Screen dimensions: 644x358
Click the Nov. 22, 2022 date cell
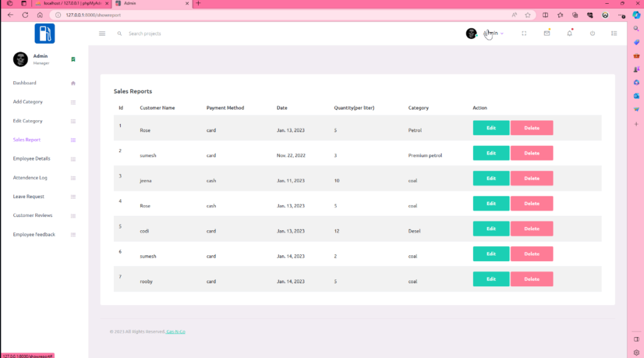pyautogui.click(x=291, y=155)
